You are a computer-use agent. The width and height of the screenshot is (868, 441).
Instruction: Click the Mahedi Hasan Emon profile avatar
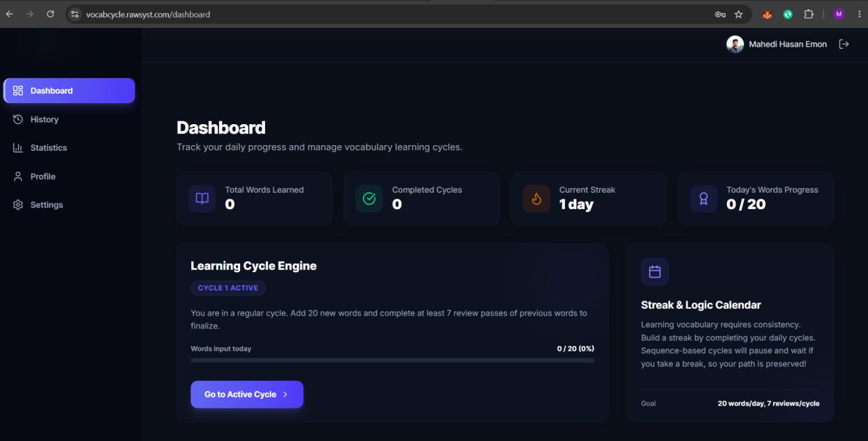(x=735, y=44)
